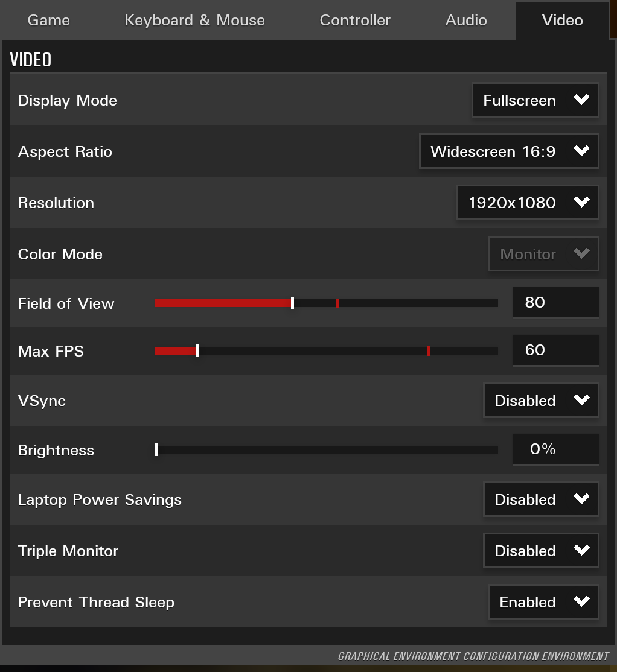
Task: Click the Field of View slider handle
Action: click(x=293, y=303)
